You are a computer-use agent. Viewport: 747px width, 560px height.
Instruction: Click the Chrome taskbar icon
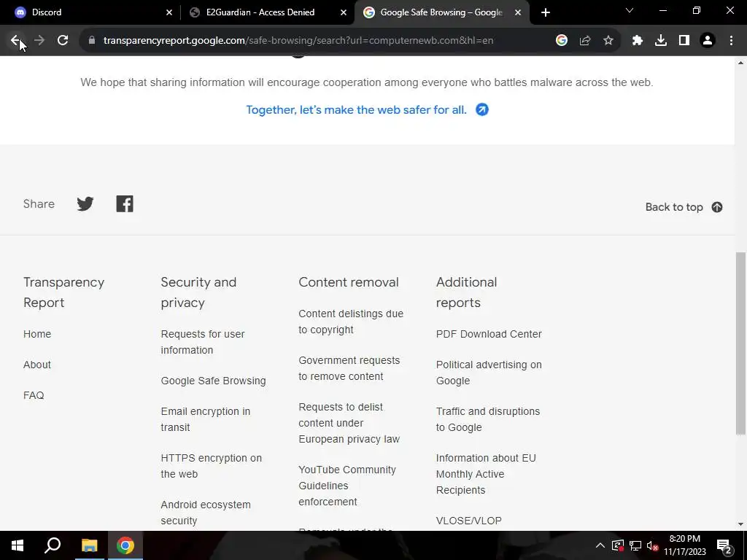(125, 545)
